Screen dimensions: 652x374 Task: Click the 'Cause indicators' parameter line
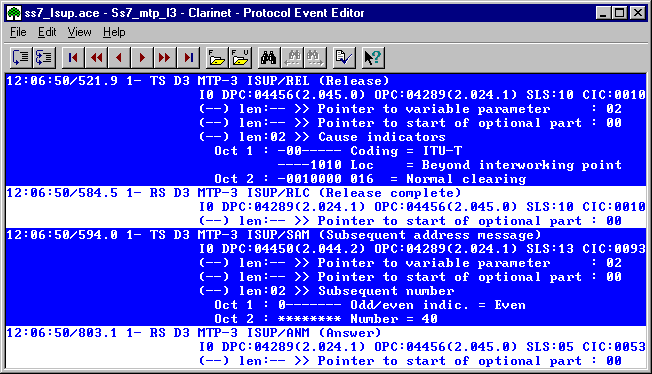(x=322, y=137)
